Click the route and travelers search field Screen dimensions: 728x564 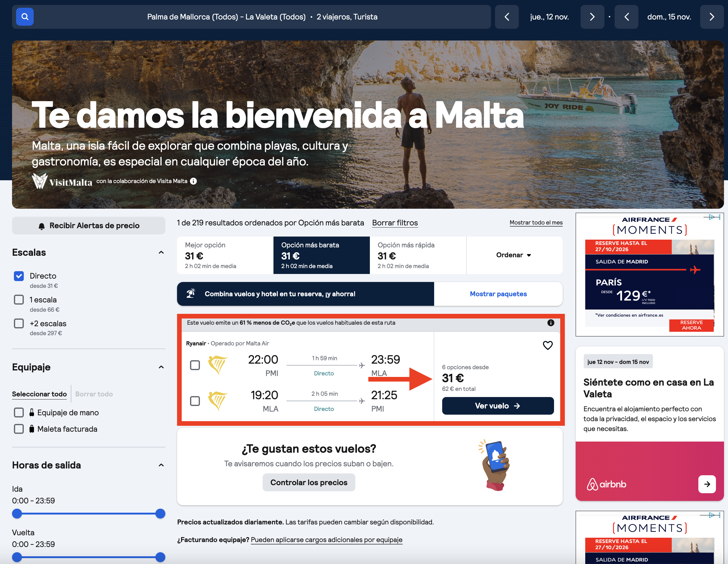(x=262, y=17)
